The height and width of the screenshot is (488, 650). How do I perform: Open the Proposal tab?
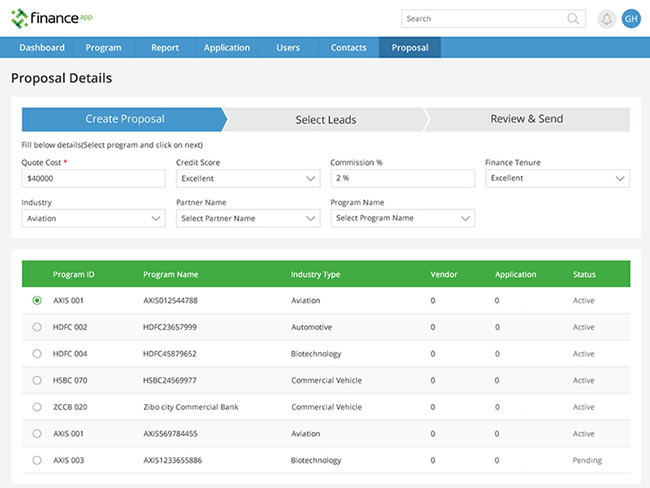tap(410, 48)
